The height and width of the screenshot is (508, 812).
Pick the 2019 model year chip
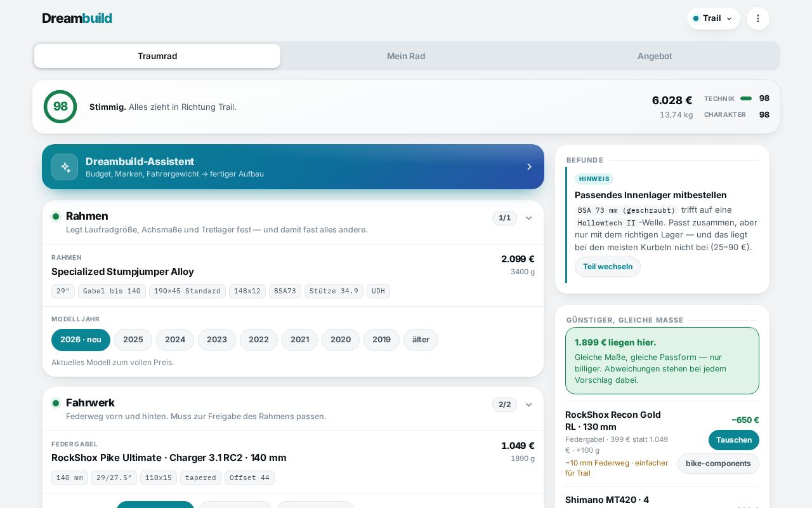click(381, 340)
